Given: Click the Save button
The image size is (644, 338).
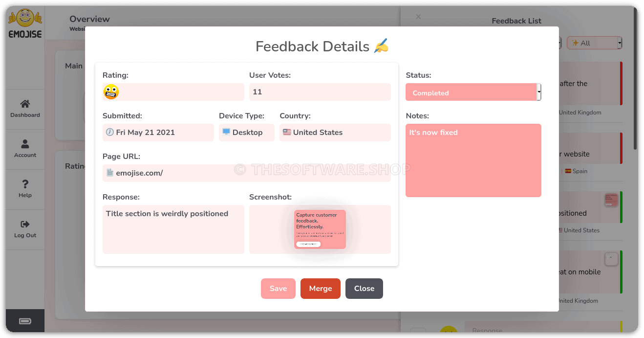Looking at the screenshot, I should [278, 289].
